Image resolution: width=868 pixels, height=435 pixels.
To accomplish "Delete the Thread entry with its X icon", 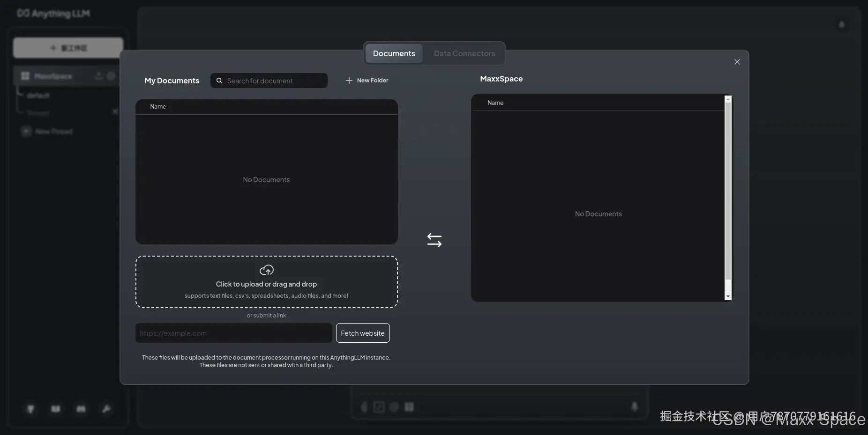I will pyautogui.click(x=115, y=111).
